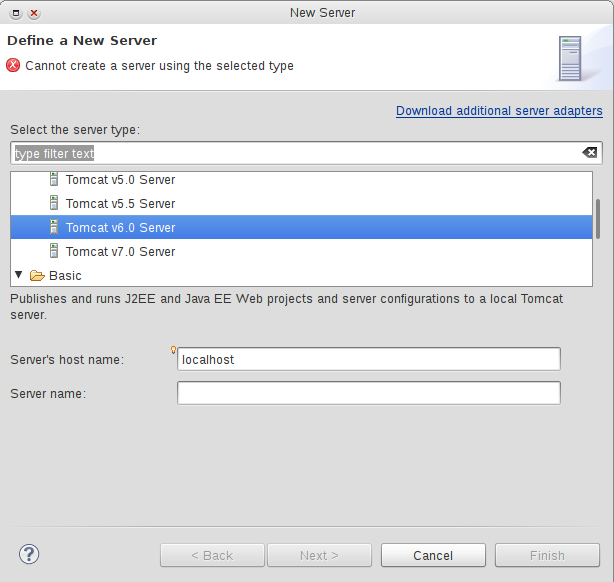
Task: Click the Tomcat v5.0 Server icon
Action: (54, 179)
